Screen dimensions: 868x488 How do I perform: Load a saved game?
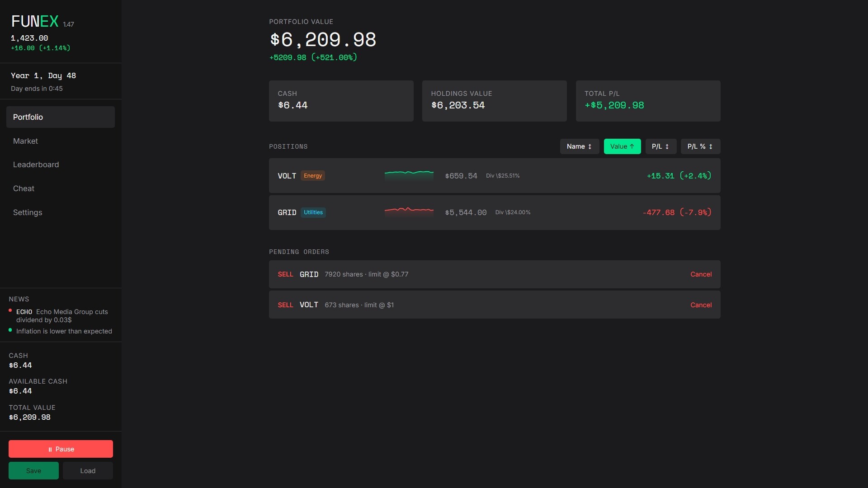click(88, 471)
